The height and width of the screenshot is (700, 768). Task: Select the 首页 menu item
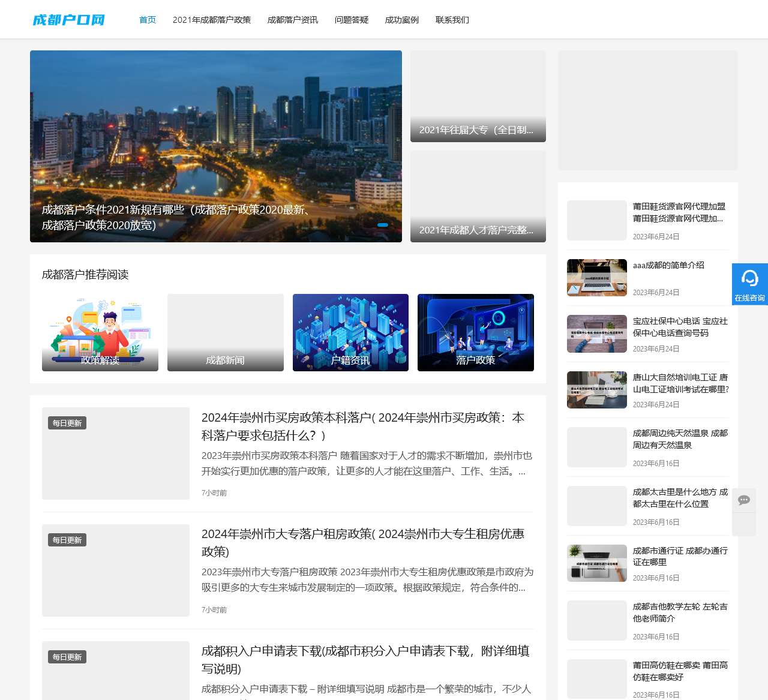tap(147, 19)
